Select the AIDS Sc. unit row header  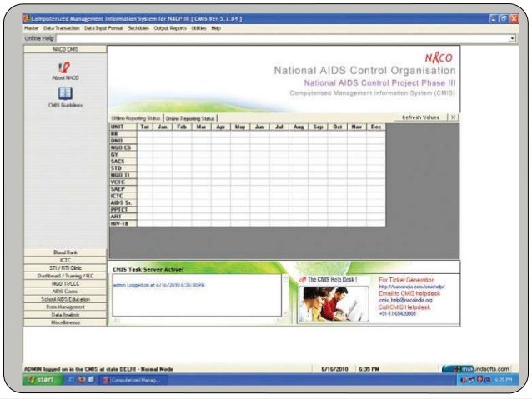tap(123, 202)
